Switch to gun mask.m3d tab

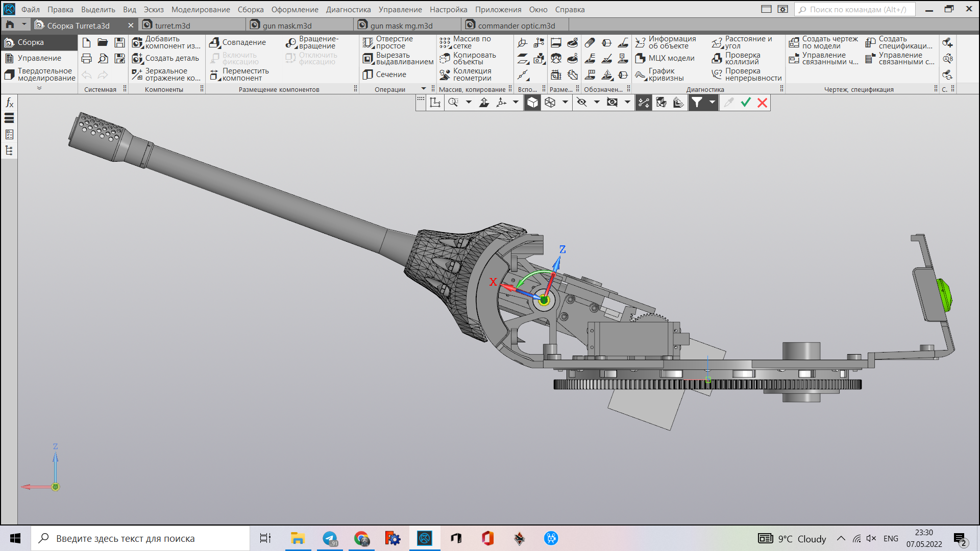287,26
